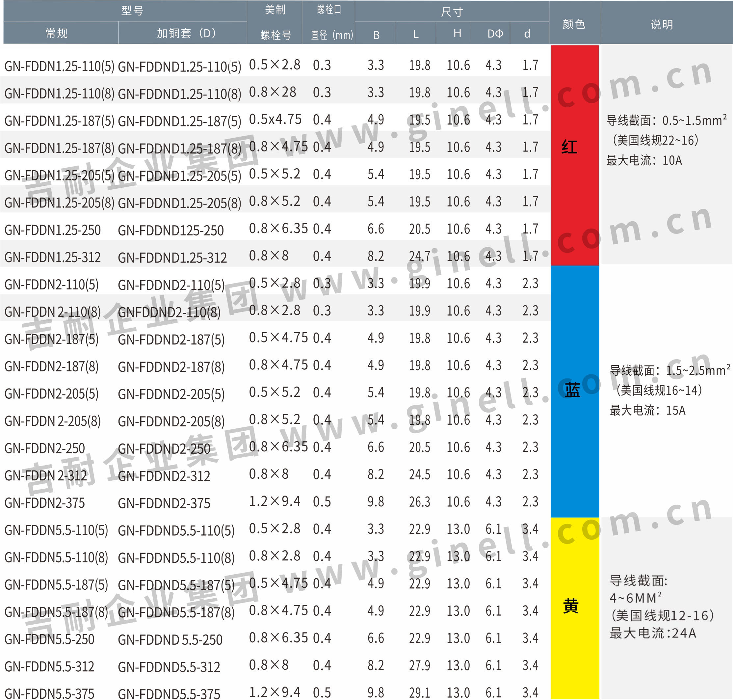Select model GN-FDDND1.25-312 cell

point(172,258)
